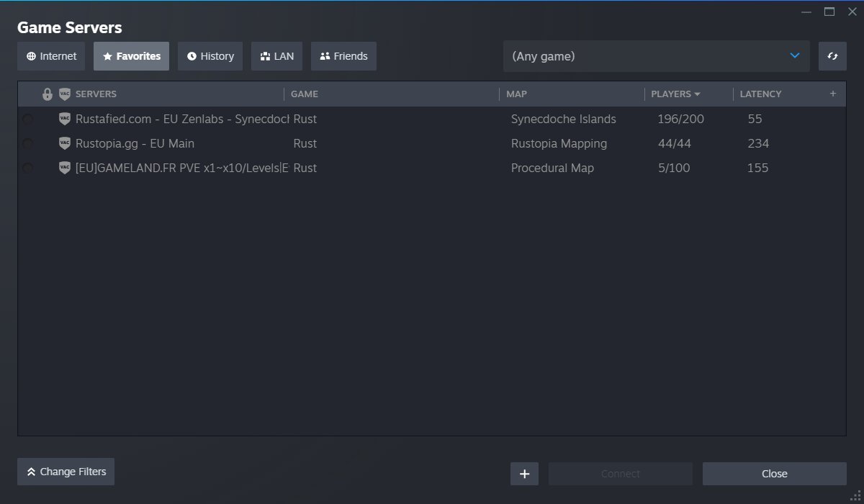Open the (Any game) filter dropdown

[x=656, y=56]
